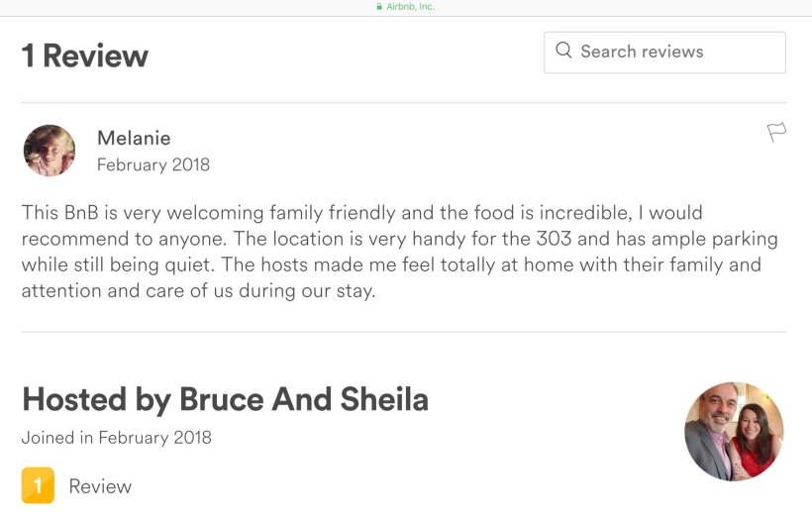Click the yellow review count badge
Screen dimensions: 812x523
[38, 485]
